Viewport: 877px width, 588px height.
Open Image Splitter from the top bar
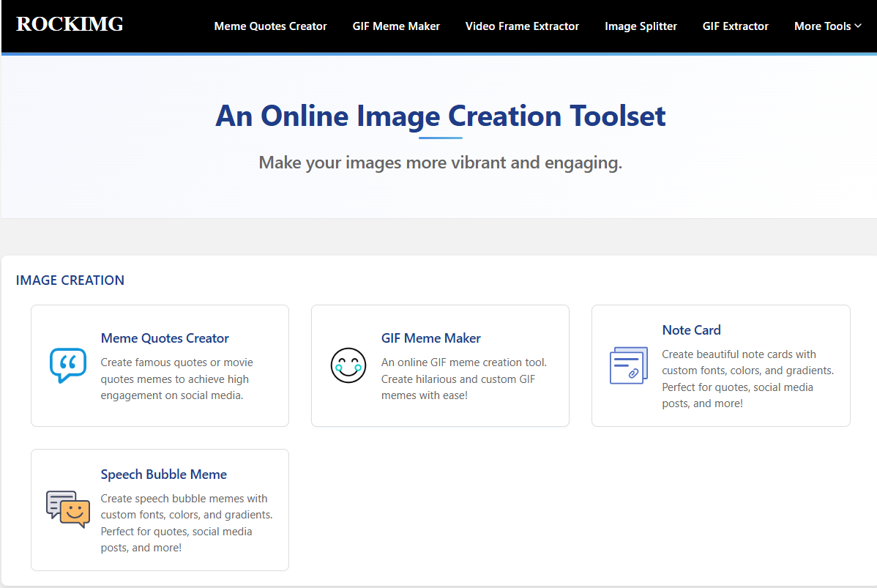coord(641,26)
